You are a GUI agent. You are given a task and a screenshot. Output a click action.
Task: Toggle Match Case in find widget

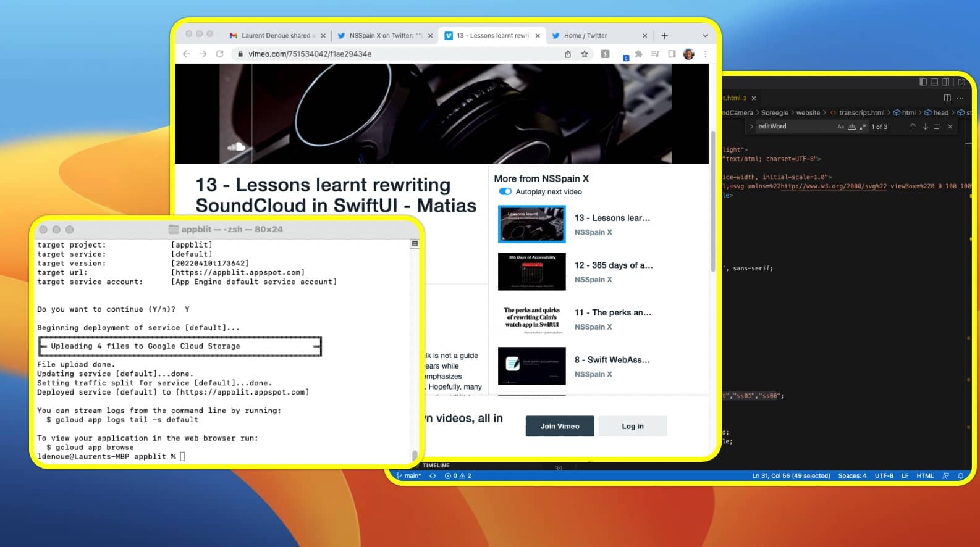(840, 127)
